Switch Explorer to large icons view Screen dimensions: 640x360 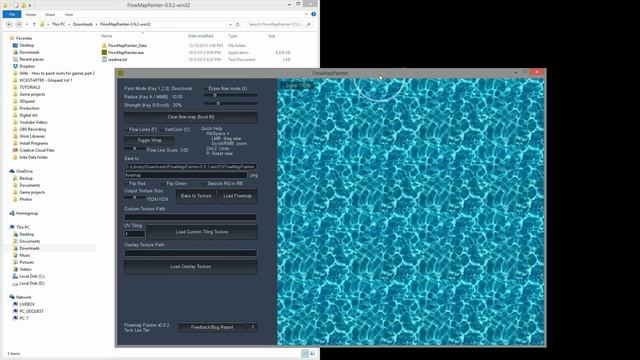(312, 353)
